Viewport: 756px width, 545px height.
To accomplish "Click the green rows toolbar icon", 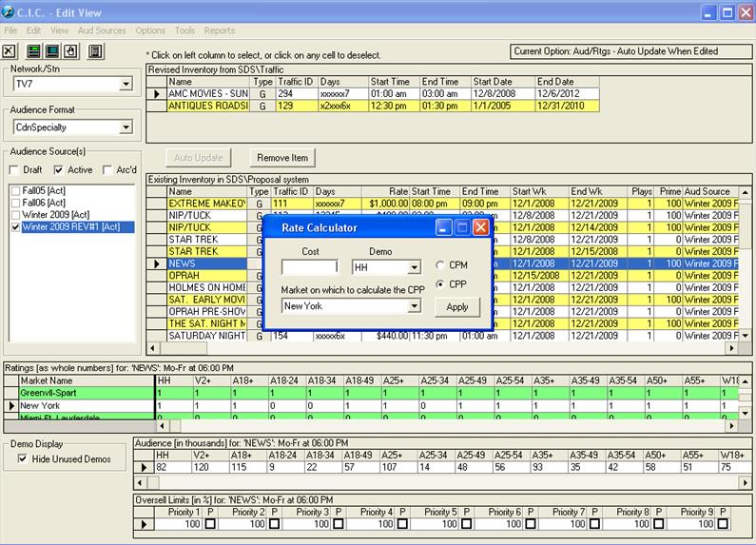I will click(35, 51).
